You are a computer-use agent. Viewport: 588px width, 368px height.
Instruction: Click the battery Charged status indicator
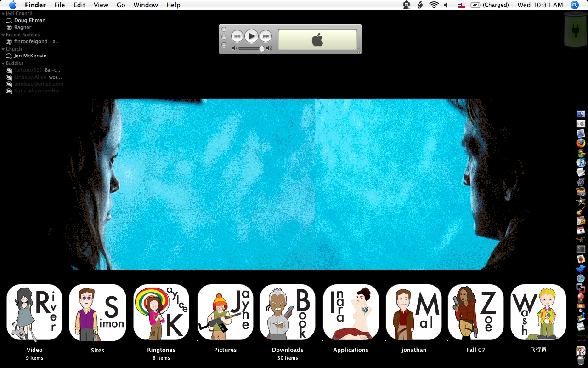pyautogui.click(x=490, y=5)
